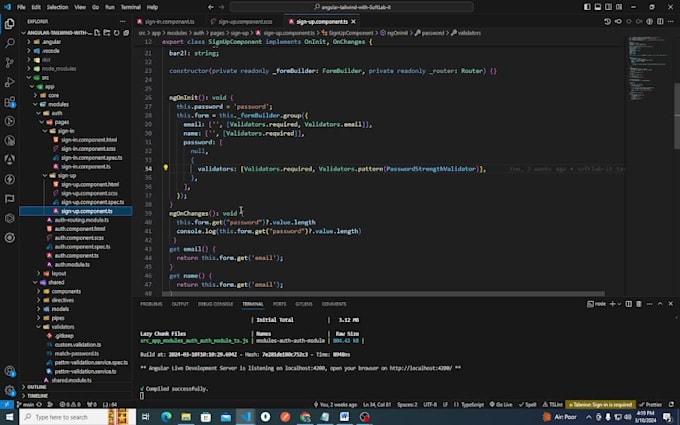Screen dimensions: 680x425
Task: Collapse the sign-in folder
Action: pos(45,131)
